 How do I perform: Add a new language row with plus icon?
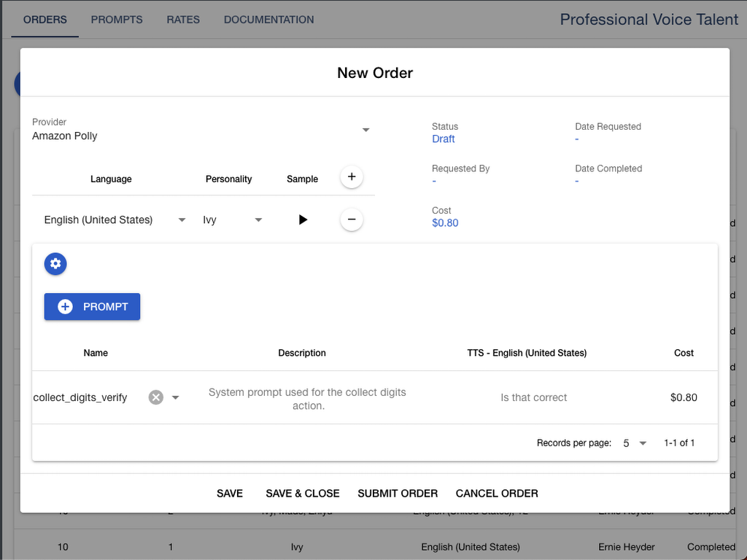coord(352,176)
